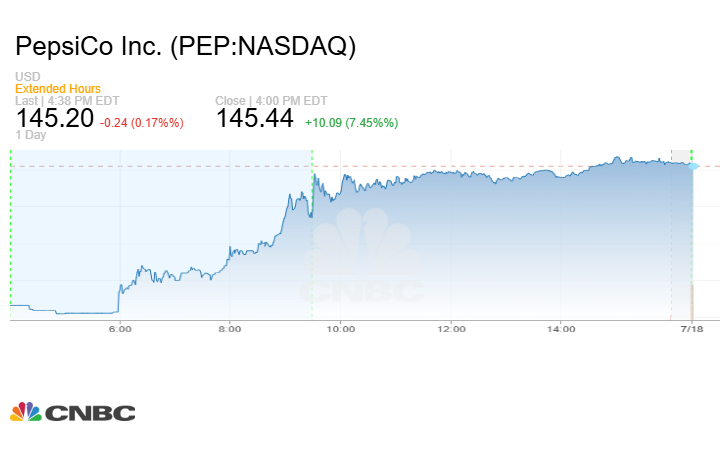Image resolution: width=720 pixels, height=450 pixels.
Task: Click the 10:00 time axis label
Action: (341, 327)
